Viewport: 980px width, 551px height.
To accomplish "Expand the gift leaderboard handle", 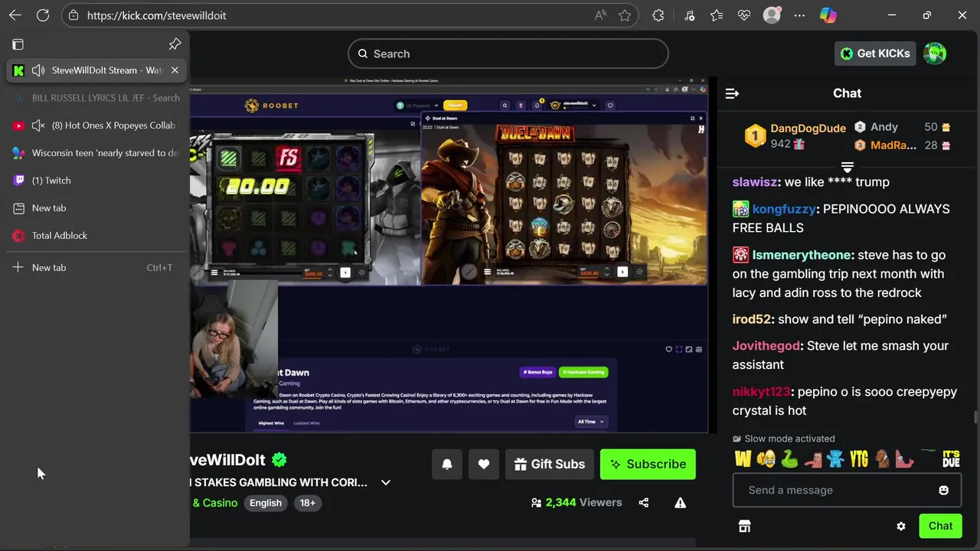I will 847,167.
